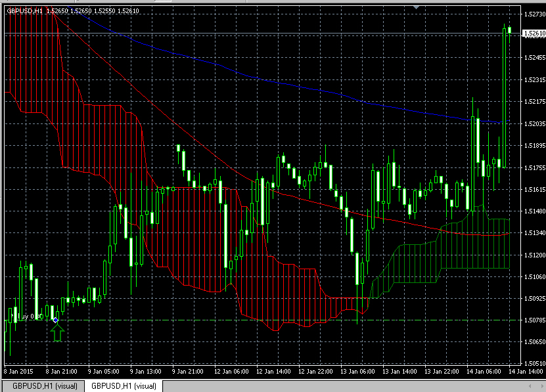Click the 13 Jan 22:00 time axis label
Screen dimensions: 546x392
[442, 372]
